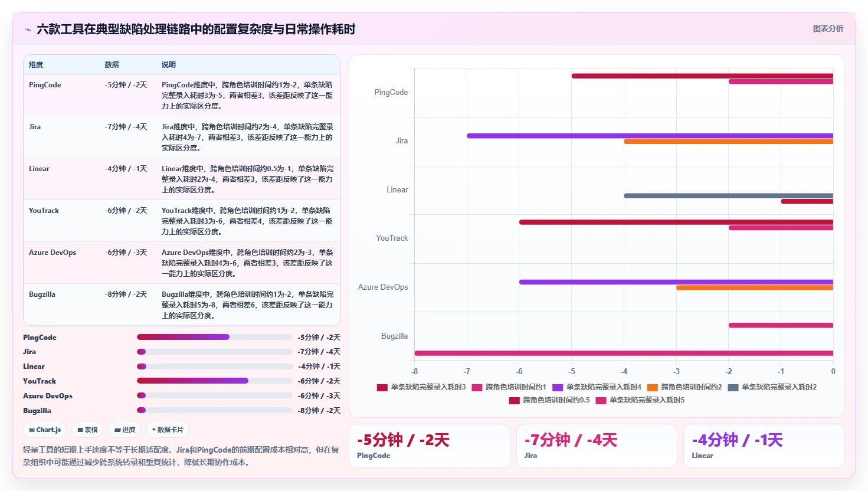Viewport: 868px width, 491px height.
Task: Select the 进度 chip
Action: click(x=125, y=430)
